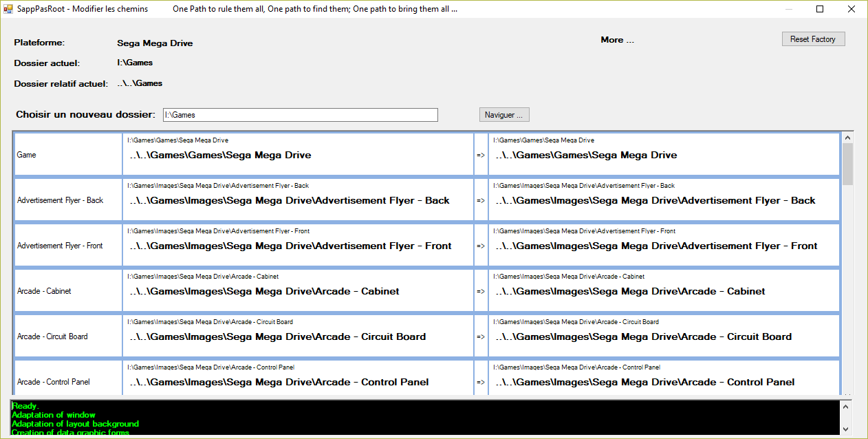Select the Arcade - Control Panel row label
Viewport: 868px width, 439px height.
coord(54,382)
